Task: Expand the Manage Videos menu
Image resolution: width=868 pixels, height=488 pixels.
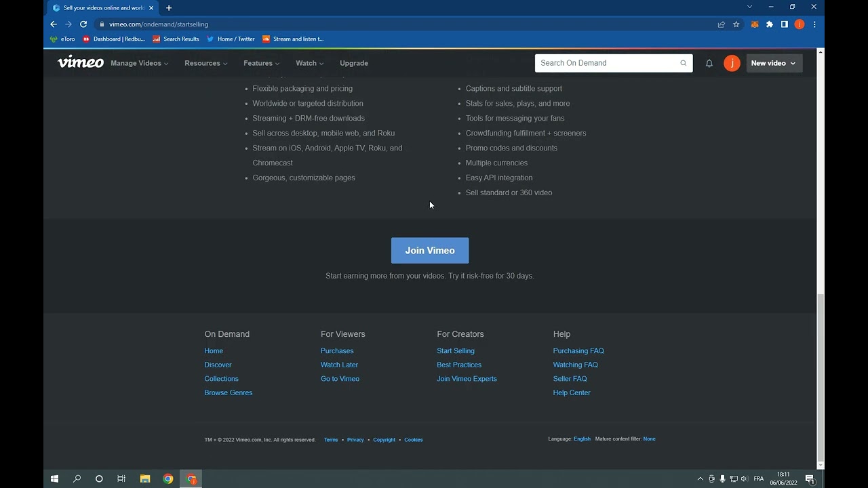Action: (x=140, y=63)
